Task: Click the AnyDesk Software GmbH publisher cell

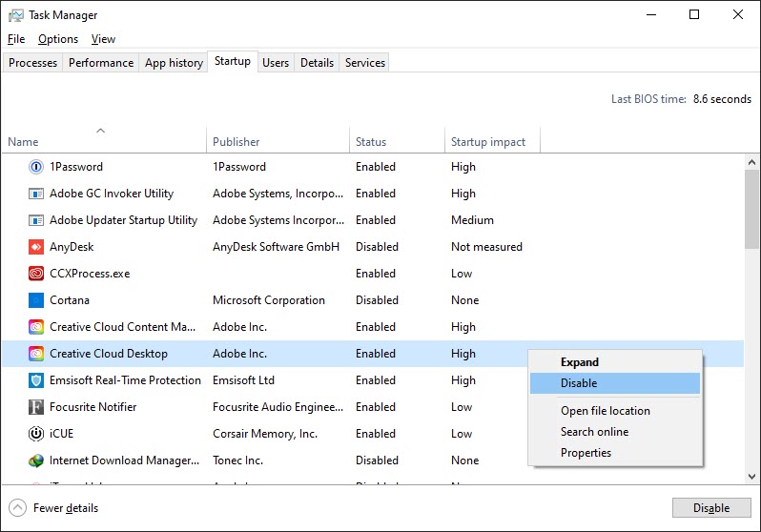Action: [276, 247]
